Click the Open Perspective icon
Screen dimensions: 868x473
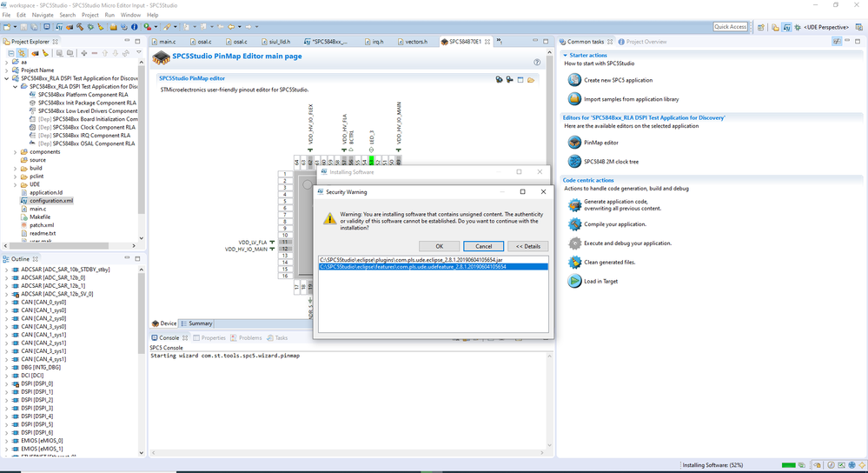pyautogui.click(x=760, y=27)
